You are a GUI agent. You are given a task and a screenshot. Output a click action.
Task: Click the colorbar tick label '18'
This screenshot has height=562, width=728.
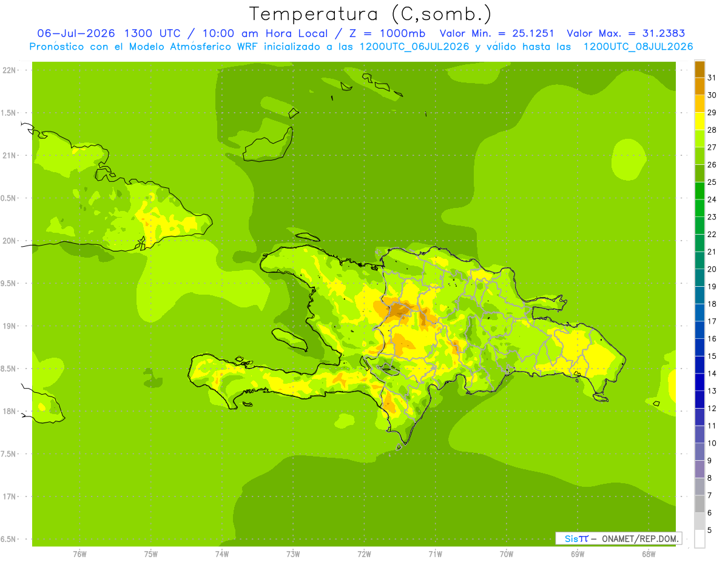click(712, 304)
